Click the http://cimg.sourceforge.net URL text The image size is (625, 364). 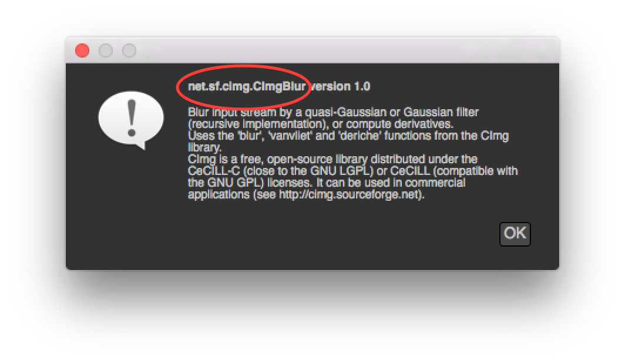[349, 194]
